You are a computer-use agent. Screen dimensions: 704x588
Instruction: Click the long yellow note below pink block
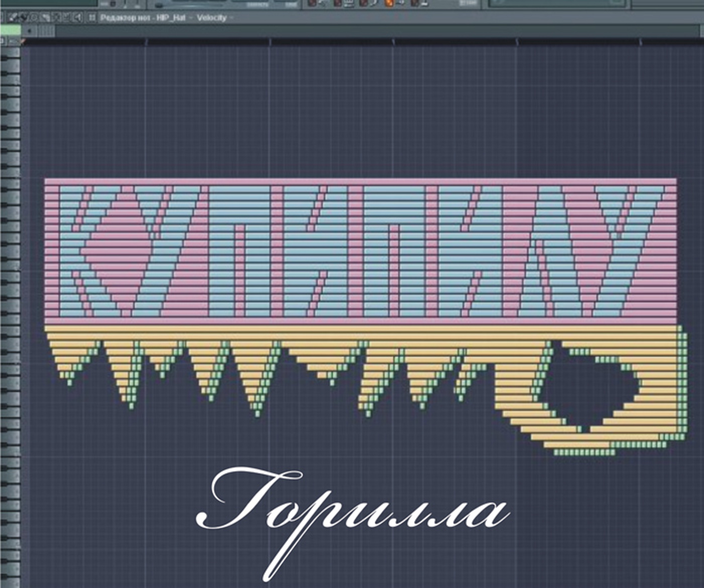pyautogui.click(x=360, y=329)
